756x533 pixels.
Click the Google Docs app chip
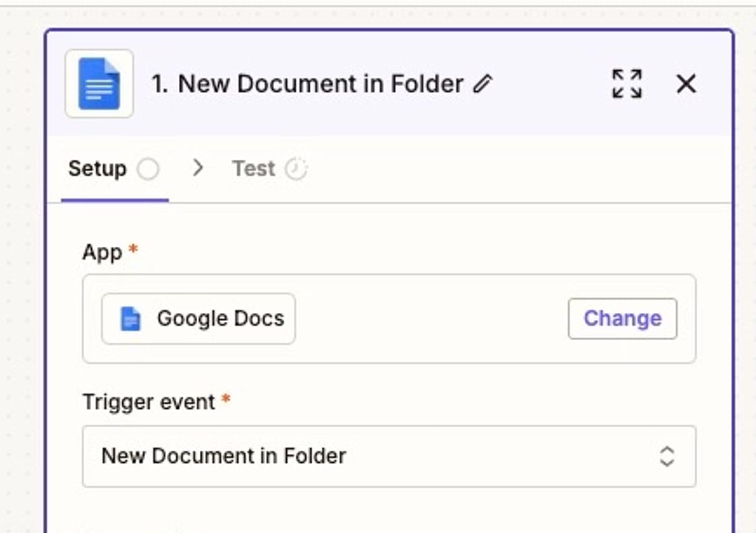pyautogui.click(x=197, y=318)
